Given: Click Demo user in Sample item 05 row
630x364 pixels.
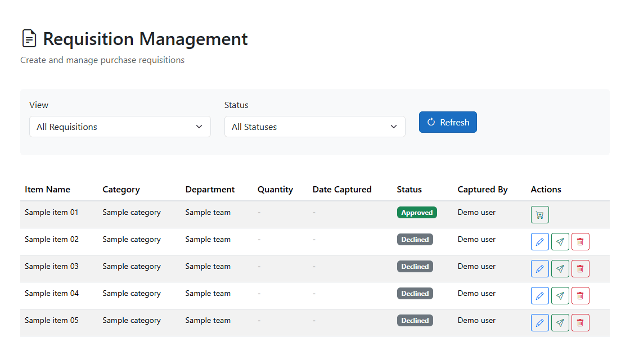Looking at the screenshot, I should tap(476, 320).
